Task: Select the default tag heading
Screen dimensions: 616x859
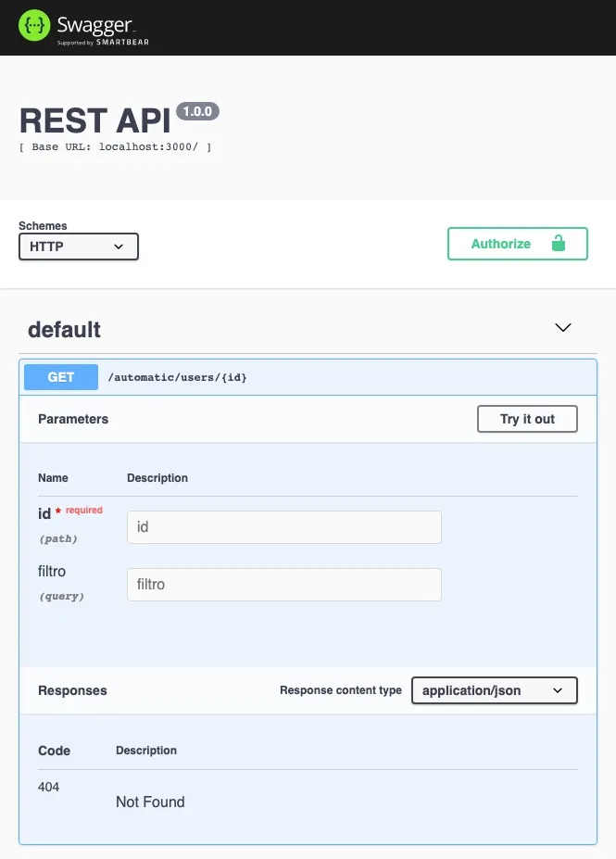Action: pyautogui.click(x=63, y=330)
